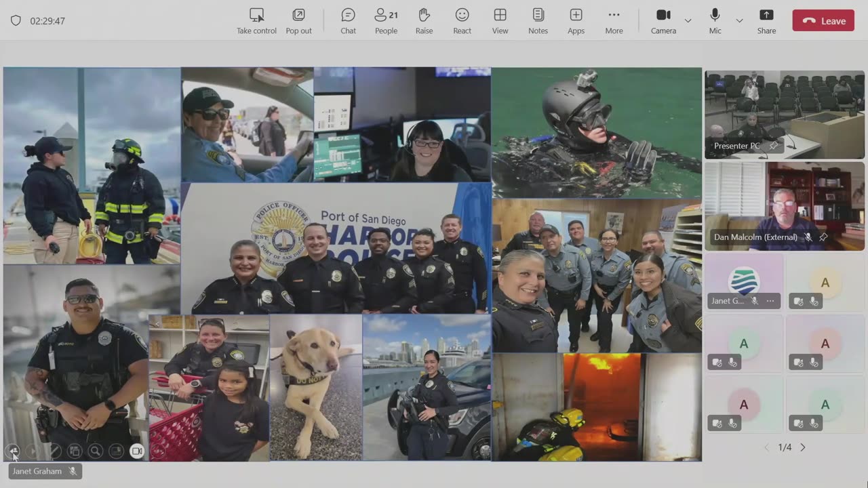Open the meeting Chat panel
This screenshot has width=868, height=488.
point(348,21)
